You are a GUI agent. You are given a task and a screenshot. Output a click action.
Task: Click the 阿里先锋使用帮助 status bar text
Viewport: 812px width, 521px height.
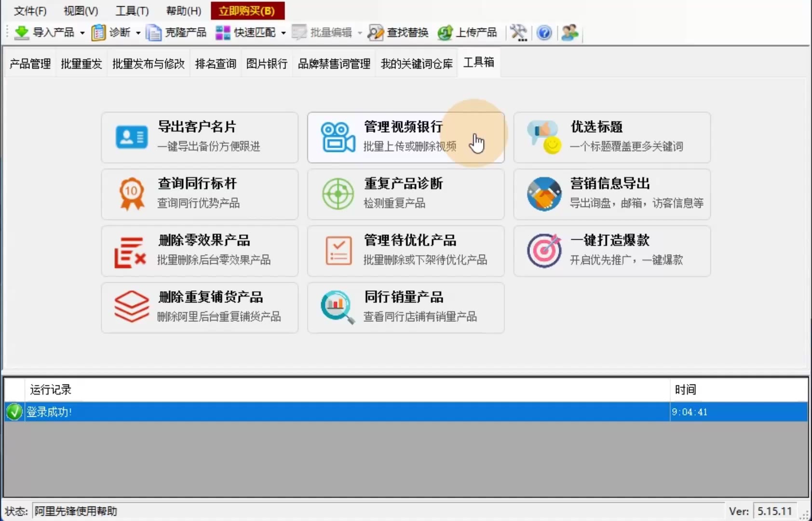pyautogui.click(x=76, y=511)
